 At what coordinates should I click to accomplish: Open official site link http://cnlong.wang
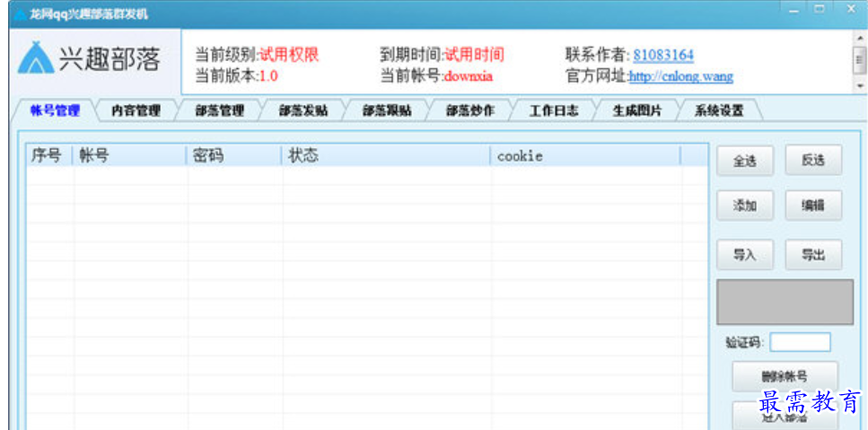click(681, 76)
